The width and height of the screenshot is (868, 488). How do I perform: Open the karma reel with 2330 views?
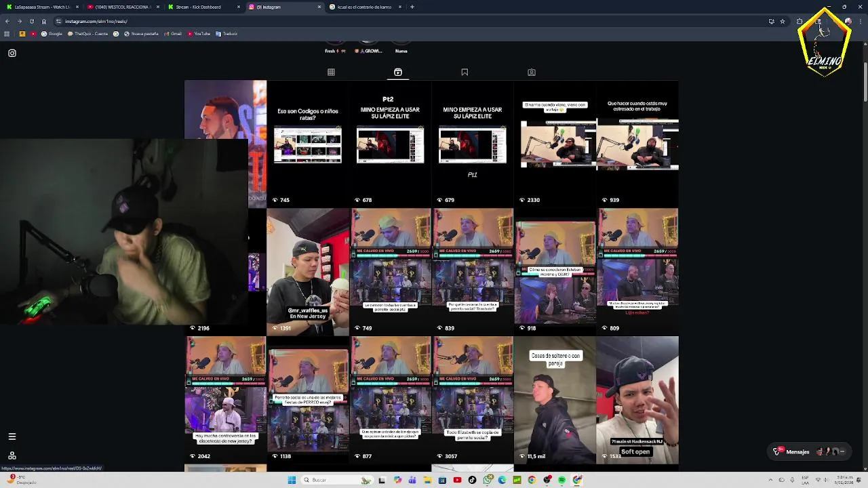click(x=555, y=143)
